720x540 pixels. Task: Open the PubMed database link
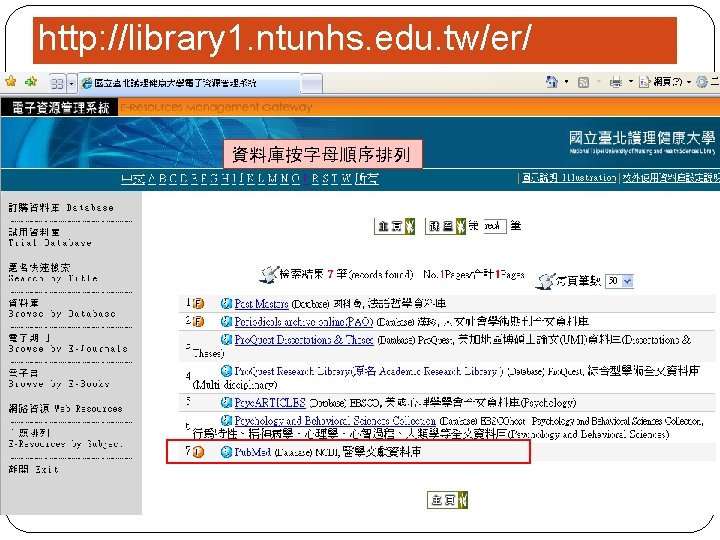pyautogui.click(x=253, y=452)
